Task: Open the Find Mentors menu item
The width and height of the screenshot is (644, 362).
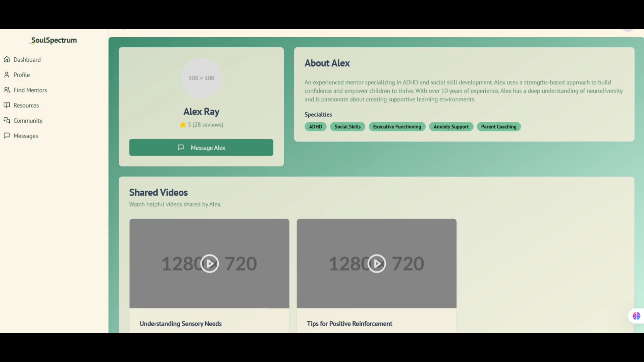Action: [30, 90]
